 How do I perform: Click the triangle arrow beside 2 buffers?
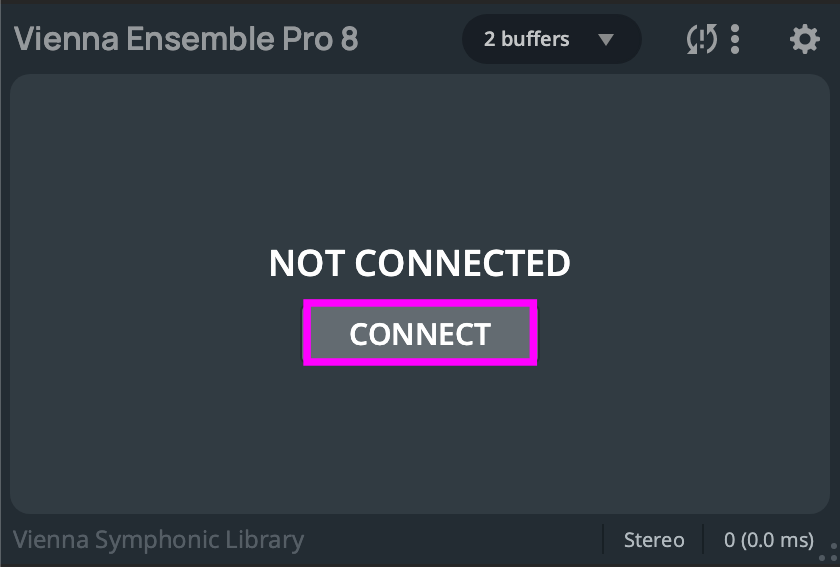point(605,40)
